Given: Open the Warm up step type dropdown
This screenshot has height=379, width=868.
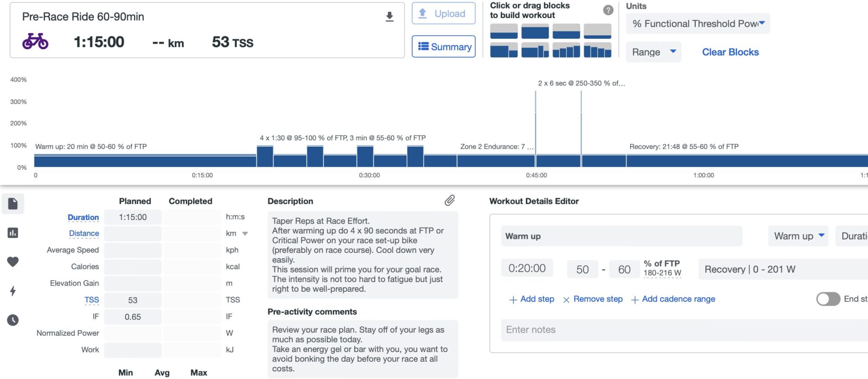Looking at the screenshot, I should coord(798,236).
